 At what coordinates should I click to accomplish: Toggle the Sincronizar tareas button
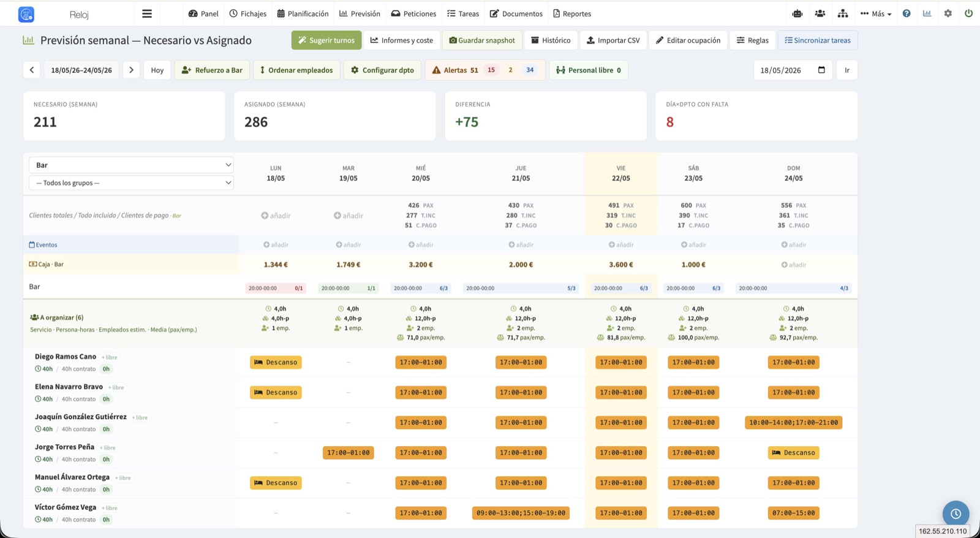(x=818, y=40)
